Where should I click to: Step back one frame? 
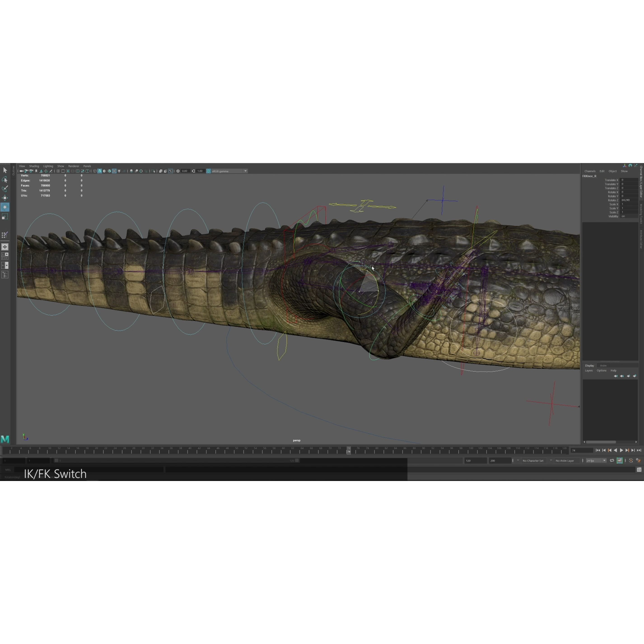tap(604, 450)
